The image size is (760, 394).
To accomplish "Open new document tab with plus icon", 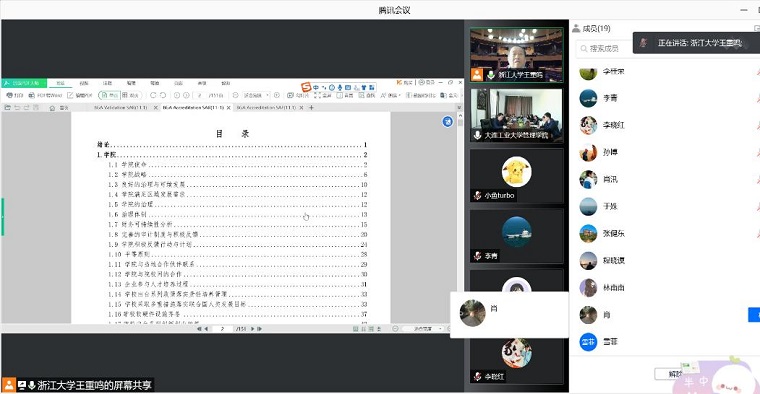I will click(x=311, y=108).
